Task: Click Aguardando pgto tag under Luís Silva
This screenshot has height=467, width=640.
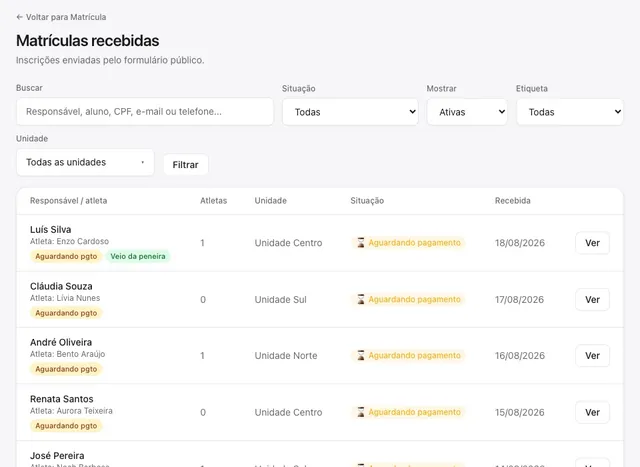Action: [66, 256]
